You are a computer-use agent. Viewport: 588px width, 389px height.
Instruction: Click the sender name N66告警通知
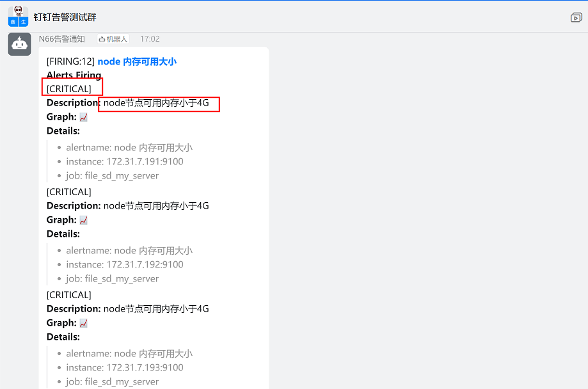coord(62,39)
